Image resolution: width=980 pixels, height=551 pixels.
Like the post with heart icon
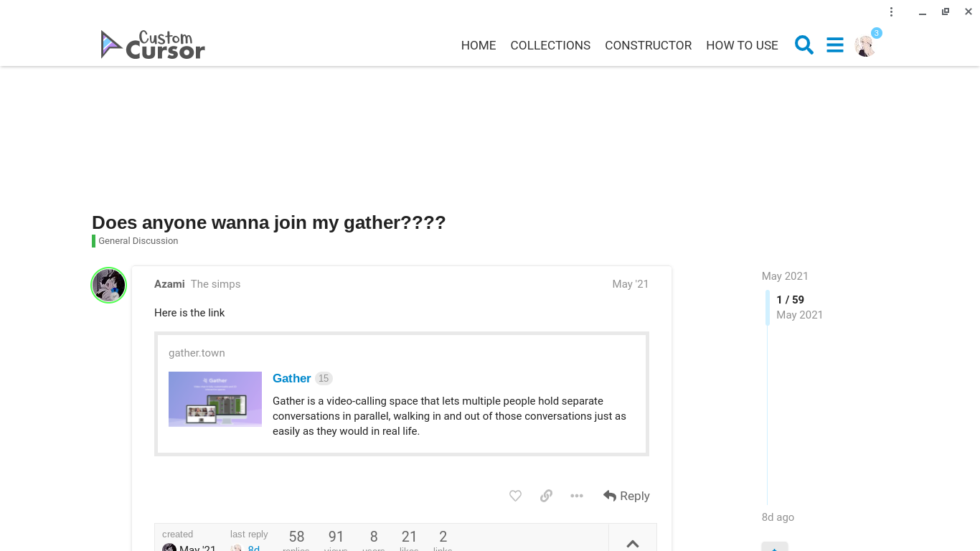[x=515, y=496]
